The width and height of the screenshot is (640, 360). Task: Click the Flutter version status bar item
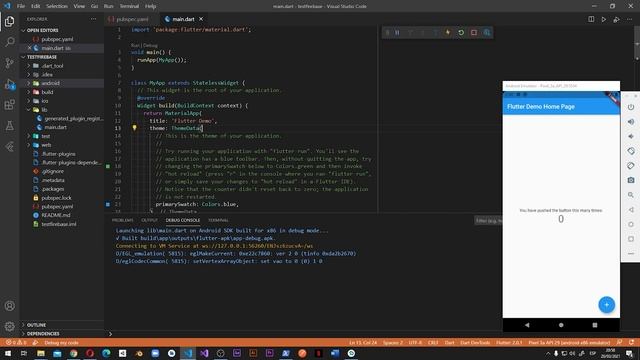pyautogui.click(x=509, y=342)
